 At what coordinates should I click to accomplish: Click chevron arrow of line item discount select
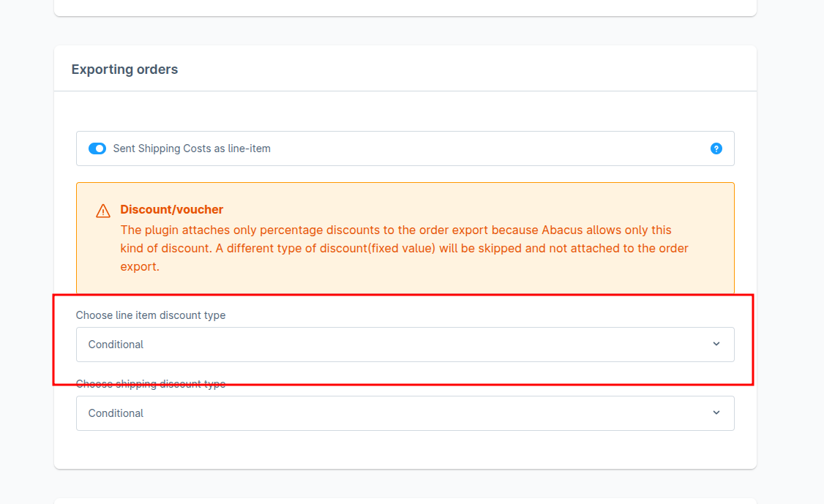coord(716,344)
